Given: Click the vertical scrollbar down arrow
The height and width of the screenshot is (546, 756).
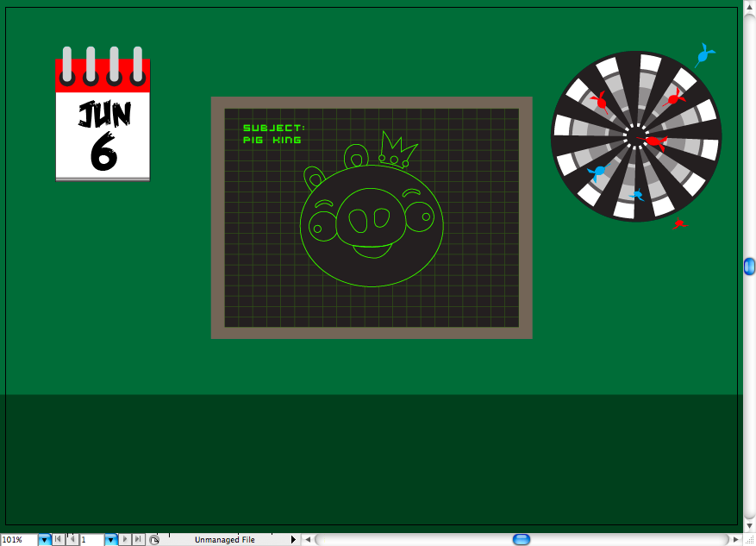Looking at the screenshot, I should tap(749, 525).
